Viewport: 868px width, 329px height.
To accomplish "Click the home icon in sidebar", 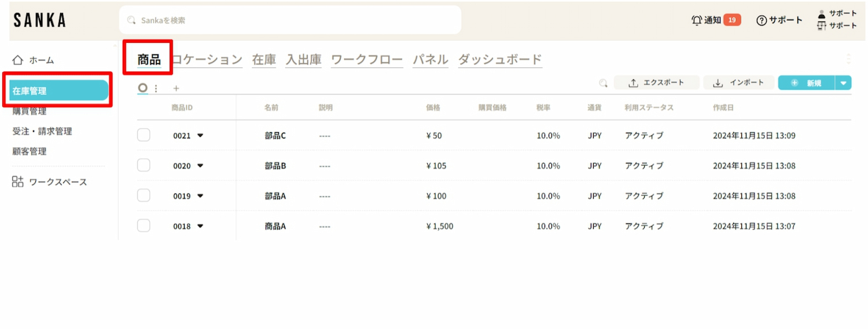I will 18,60.
